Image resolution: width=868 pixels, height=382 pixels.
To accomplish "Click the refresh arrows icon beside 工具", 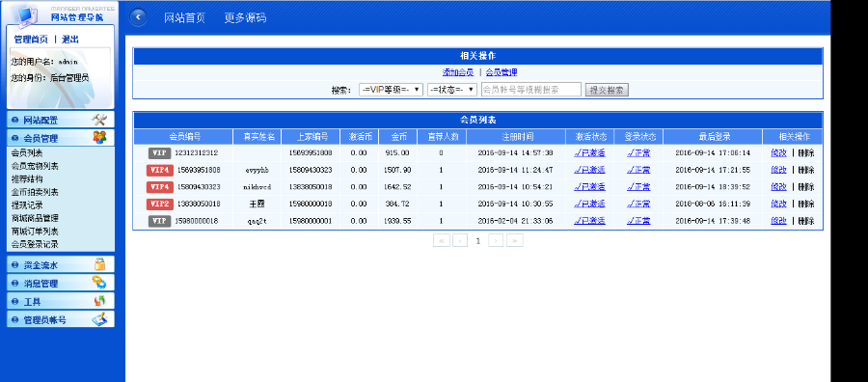I will click(99, 301).
